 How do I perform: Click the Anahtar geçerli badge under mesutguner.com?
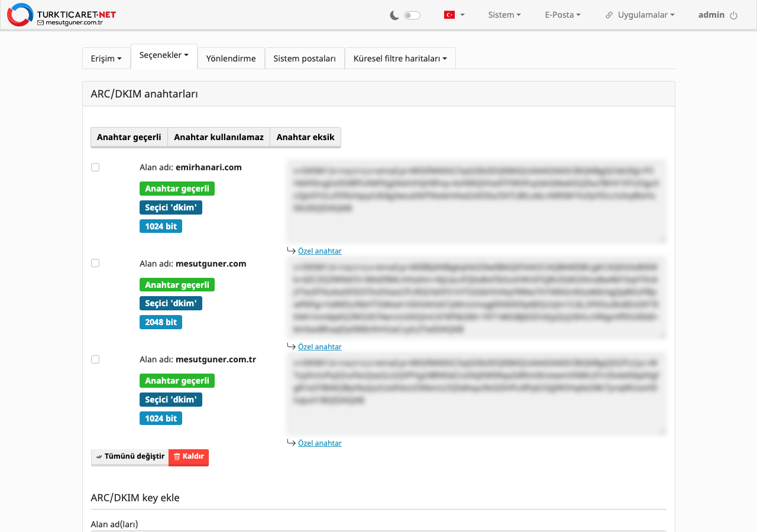point(177,285)
